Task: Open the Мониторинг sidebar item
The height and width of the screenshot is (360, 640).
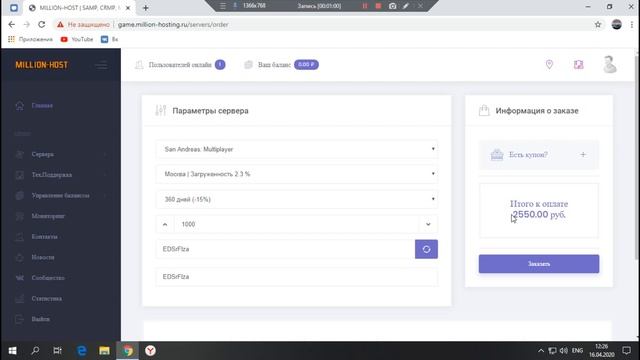Action: coord(48,216)
